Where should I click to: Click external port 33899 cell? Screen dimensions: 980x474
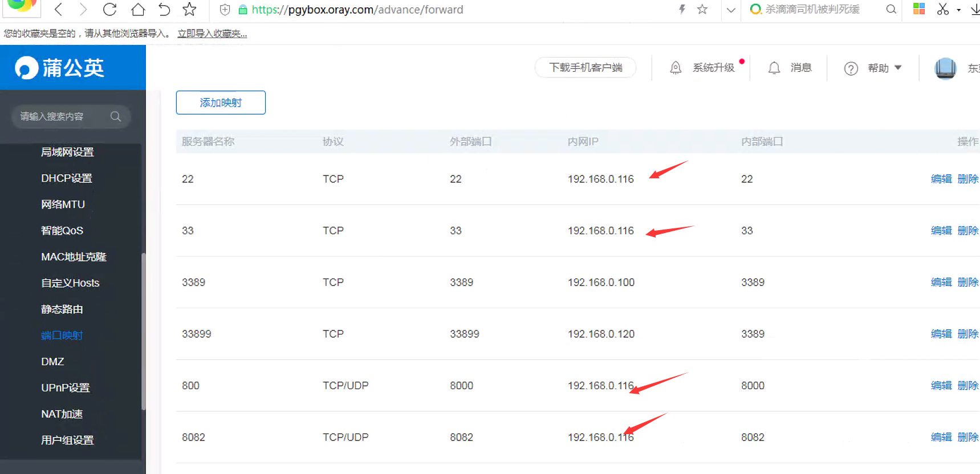pyautogui.click(x=465, y=334)
